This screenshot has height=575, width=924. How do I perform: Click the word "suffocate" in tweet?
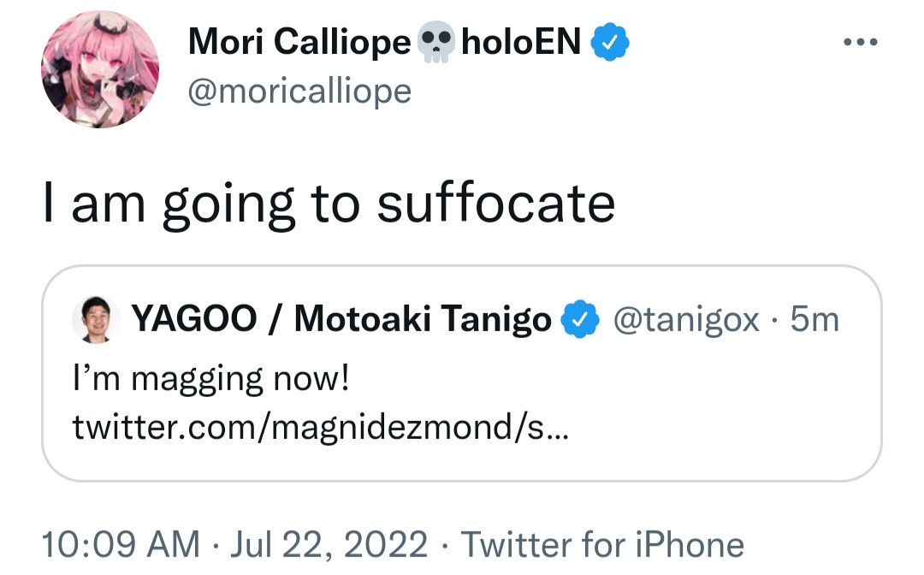click(496, 204)
